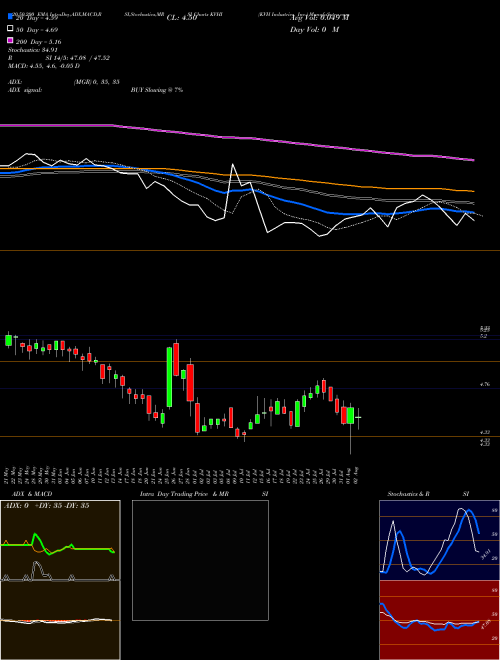Click the 34.91 value label in Stochastics panel
The image size is (500, 660).
[485, 554]
